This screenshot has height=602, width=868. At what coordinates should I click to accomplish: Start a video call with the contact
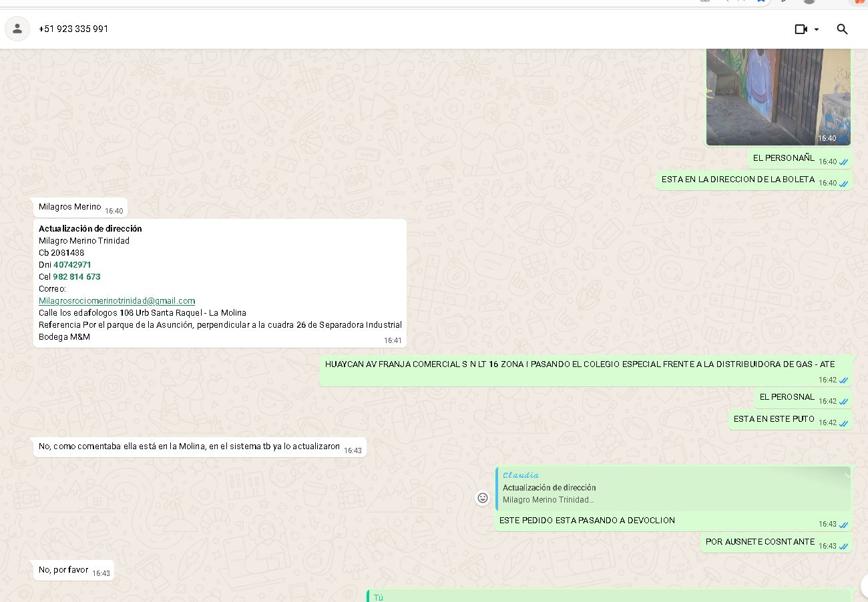pos(801,29)
